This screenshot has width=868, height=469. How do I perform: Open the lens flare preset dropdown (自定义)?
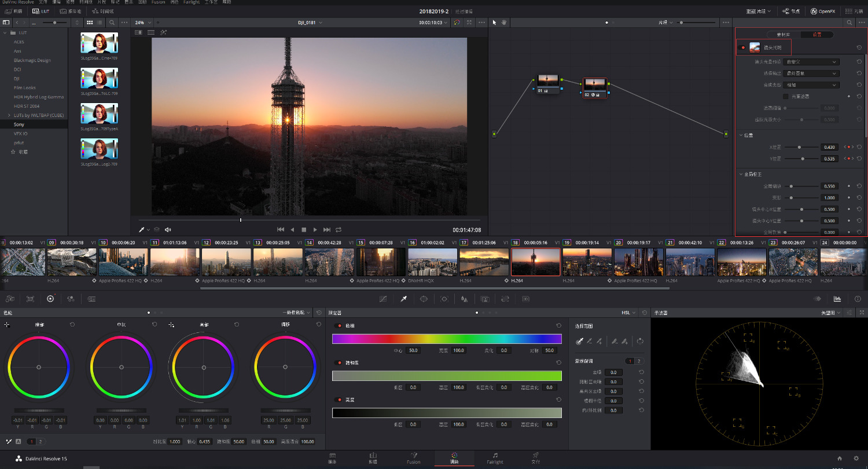coord(811,61)
